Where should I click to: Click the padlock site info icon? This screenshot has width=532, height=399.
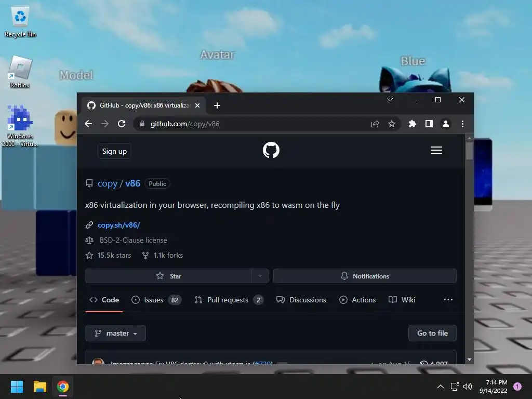(142, 124)
